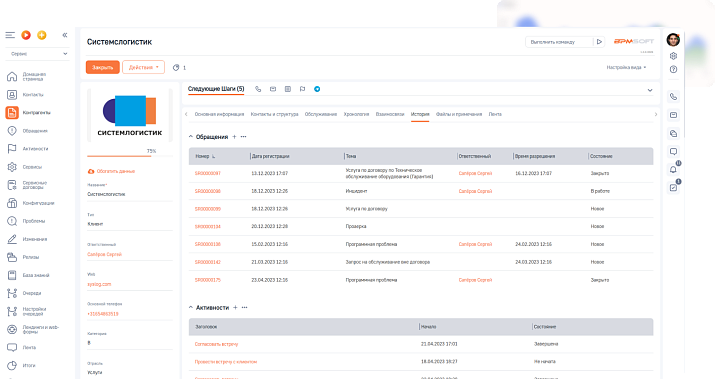This screenshot has height=379, width=715.
Task: Click the yellow plus quick-add icon
Action: click(x=41, y=35)
